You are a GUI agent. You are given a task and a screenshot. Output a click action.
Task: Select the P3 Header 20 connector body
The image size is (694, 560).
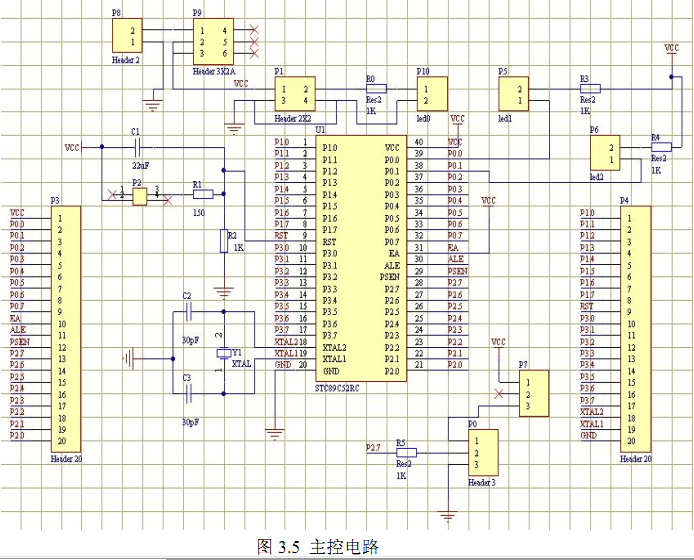tap(66, 328)
